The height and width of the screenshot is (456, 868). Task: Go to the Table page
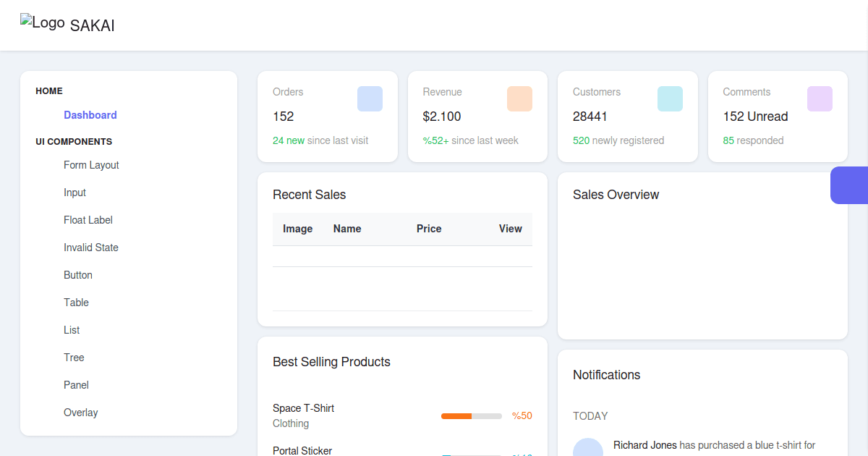pos(76,303)
